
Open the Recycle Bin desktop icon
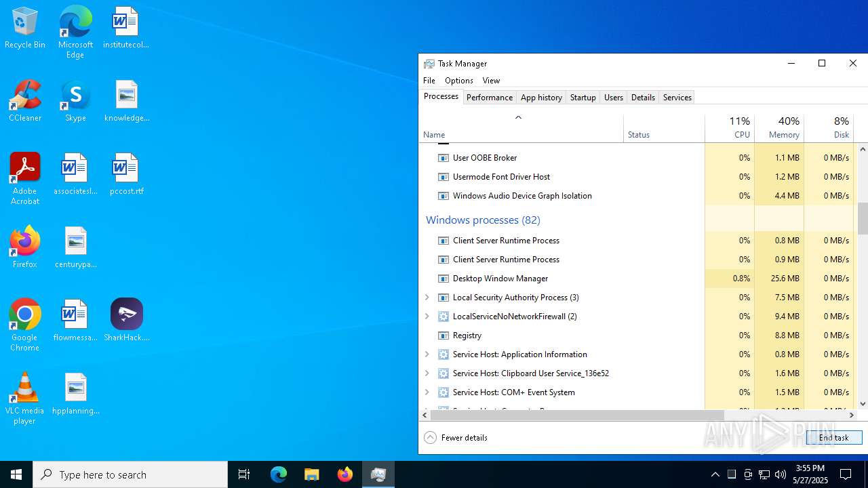(x=25, y=28)
